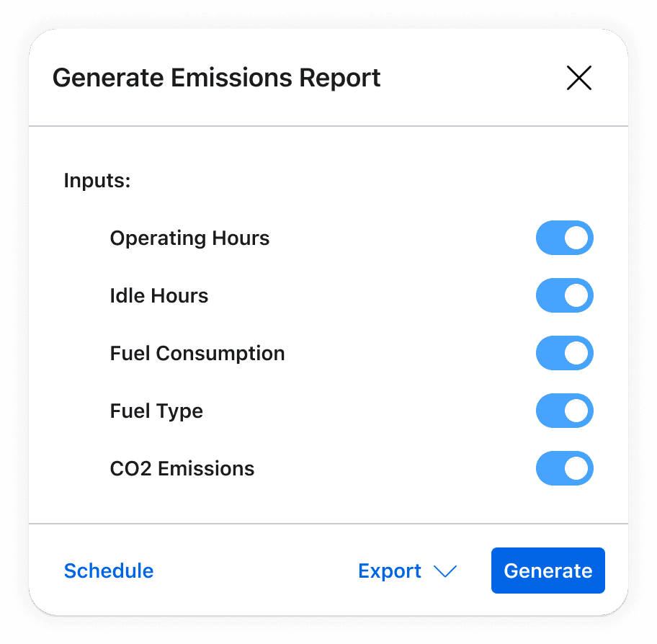Image resolution: width=657 pixels, height=644 pixels.
Task: Expand the Export dropdown chevron
Action: click(445, 571)
